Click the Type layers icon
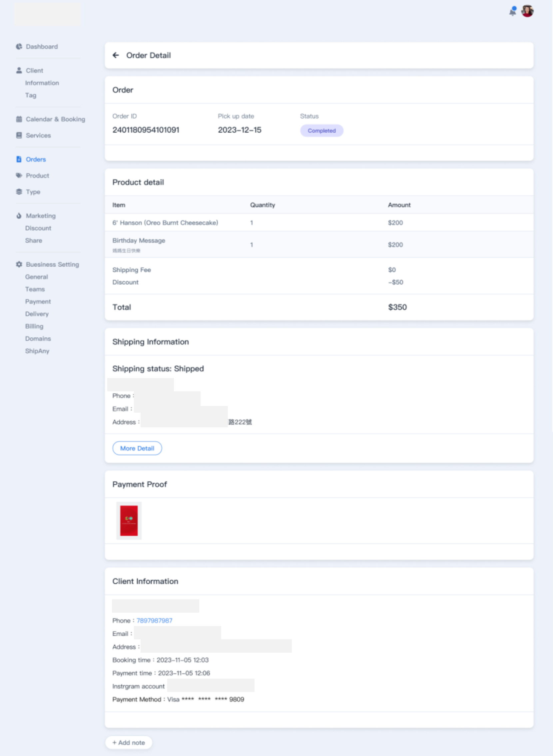 pyautogui.click(x=19, y=192)
